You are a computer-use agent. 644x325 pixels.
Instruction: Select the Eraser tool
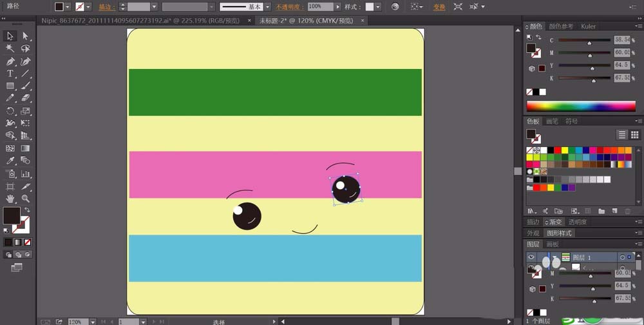(x=26, y=98)
